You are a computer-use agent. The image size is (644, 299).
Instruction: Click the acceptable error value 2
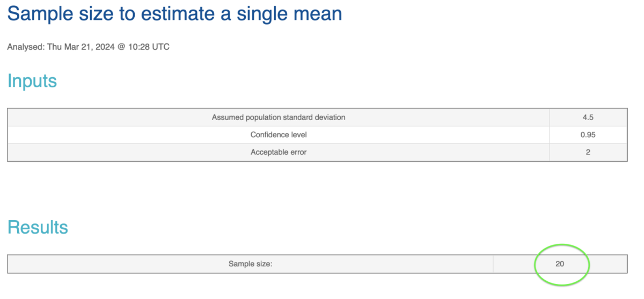(588, 152)
